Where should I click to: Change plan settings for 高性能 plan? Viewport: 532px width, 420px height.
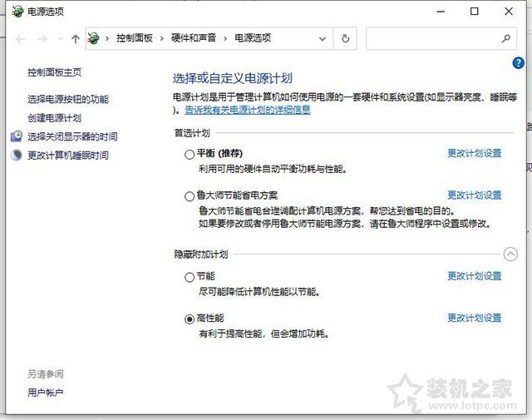pos(475,318)
